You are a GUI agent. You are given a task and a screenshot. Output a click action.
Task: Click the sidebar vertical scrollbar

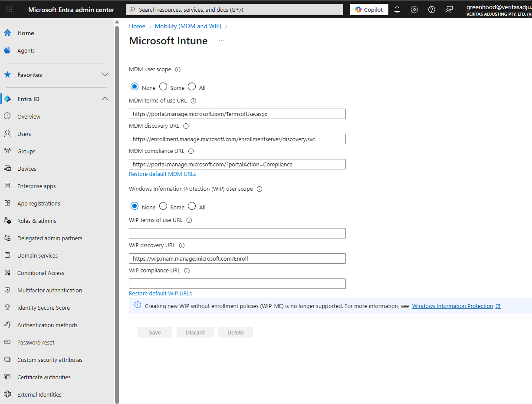tap(116, 174)
